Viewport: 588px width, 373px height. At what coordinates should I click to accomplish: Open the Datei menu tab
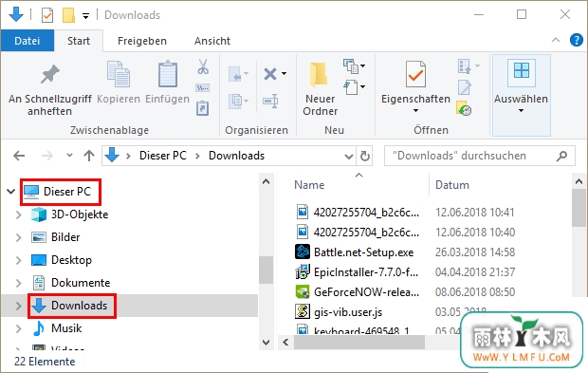27,41
